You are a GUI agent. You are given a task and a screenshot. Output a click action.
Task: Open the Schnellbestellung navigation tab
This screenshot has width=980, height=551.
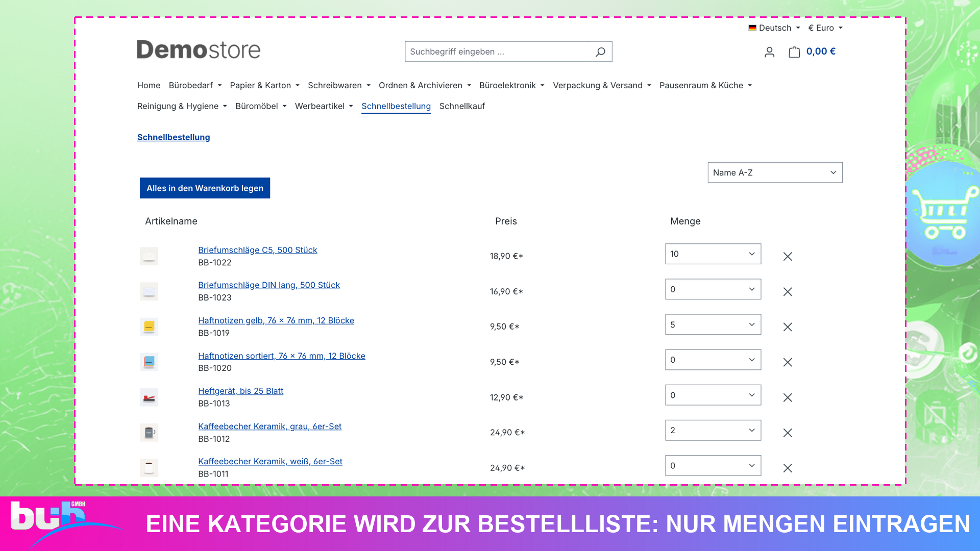[x=396, y=106]
